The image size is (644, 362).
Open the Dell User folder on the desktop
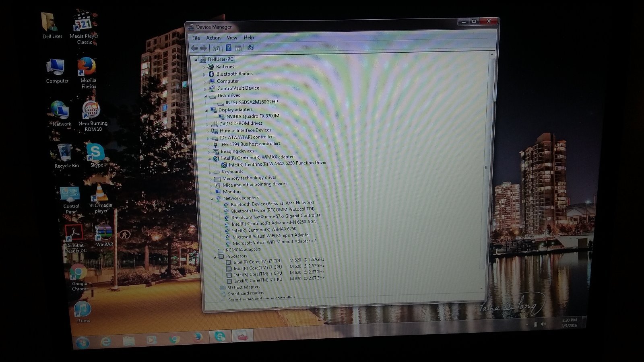tap(52, 26)
